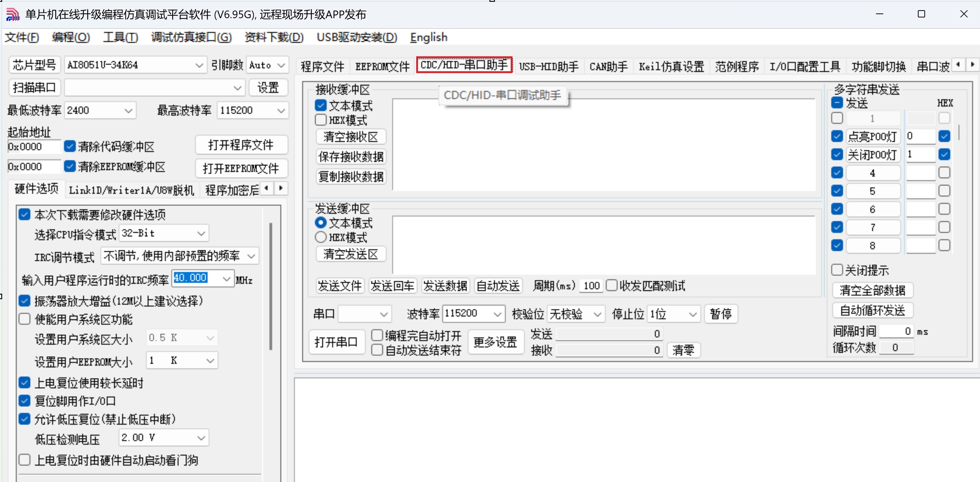Select the Link1D/Writer1A/U8W脱机 tab
This screenshot has height=482, width=980.
click(x=131, y=189)
